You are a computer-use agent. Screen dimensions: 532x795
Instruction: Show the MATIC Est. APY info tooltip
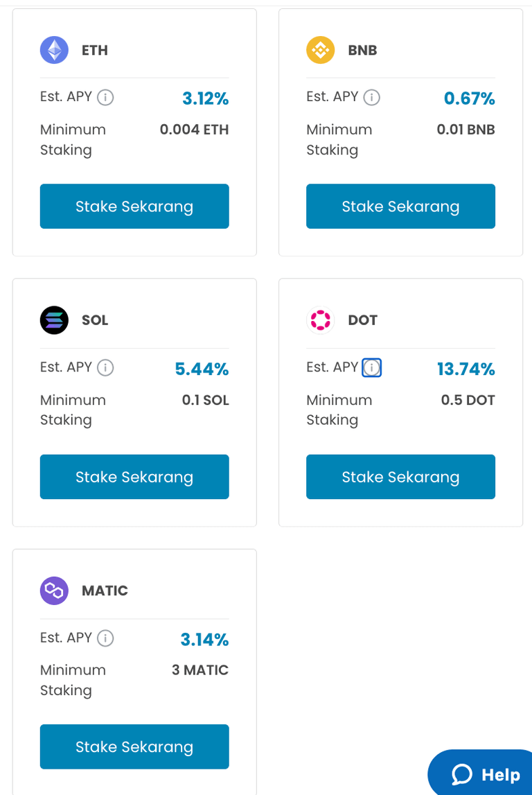tap(105, 638)
